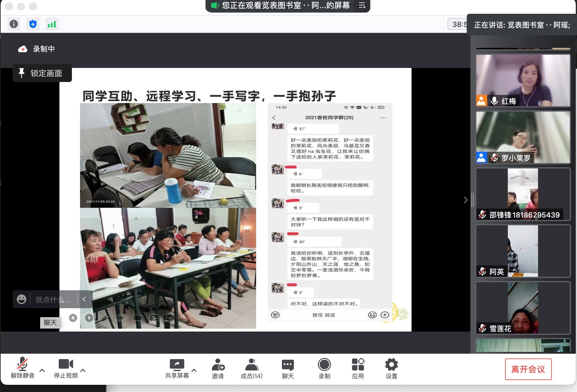Expand share screen options arrow
This screenshot has width=577, height=392.
[x=194, y=370]
